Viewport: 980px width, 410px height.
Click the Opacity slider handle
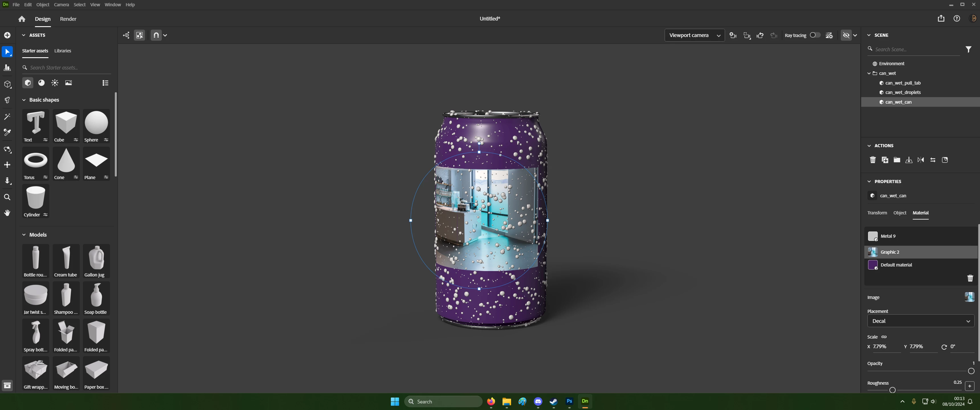point(971,371)
